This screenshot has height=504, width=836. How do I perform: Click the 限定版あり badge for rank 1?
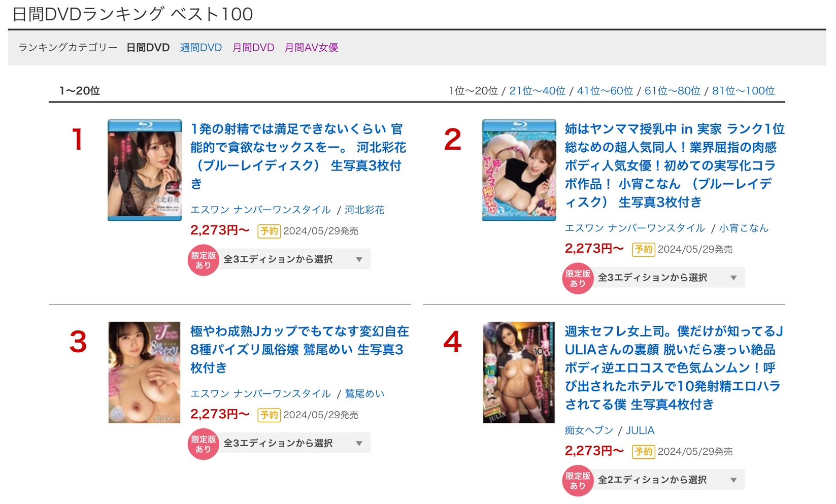point(203,260)
